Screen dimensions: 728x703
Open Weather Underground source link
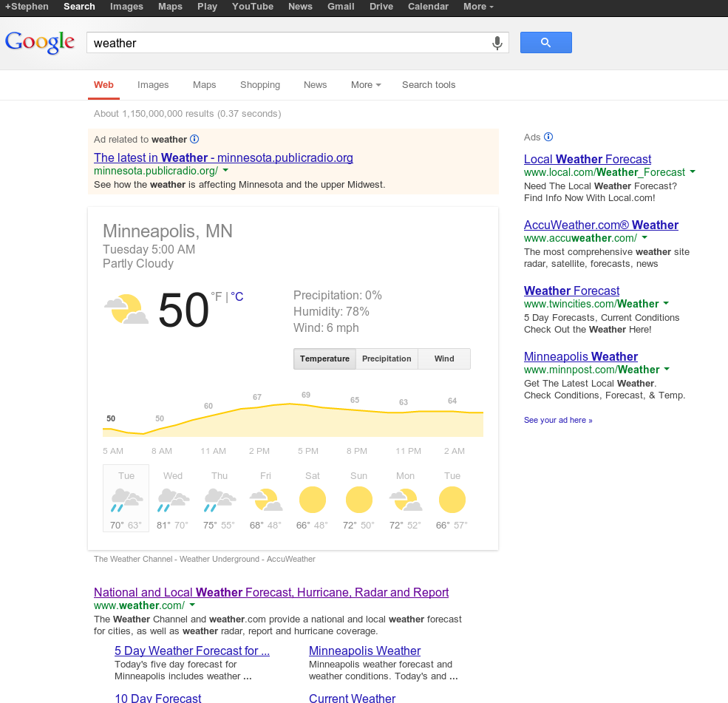[x=220, y=559]
